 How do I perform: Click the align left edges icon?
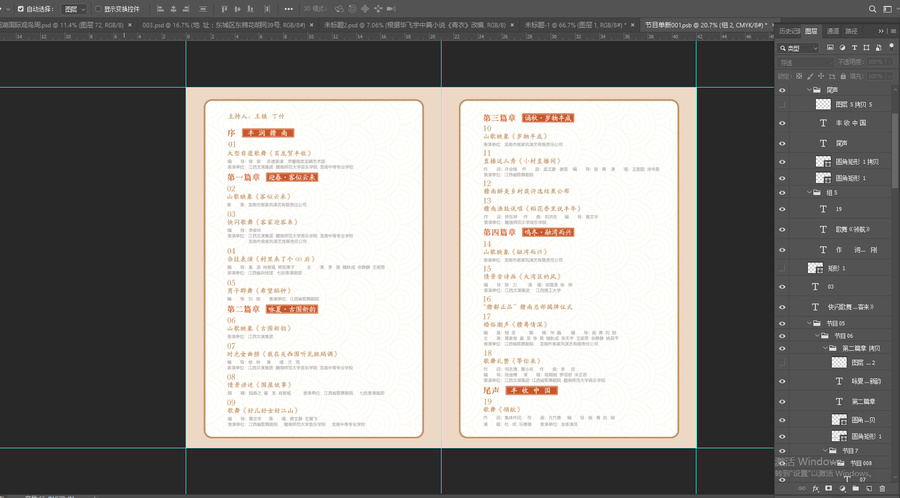pyautogui.click(x=160, y=9)
